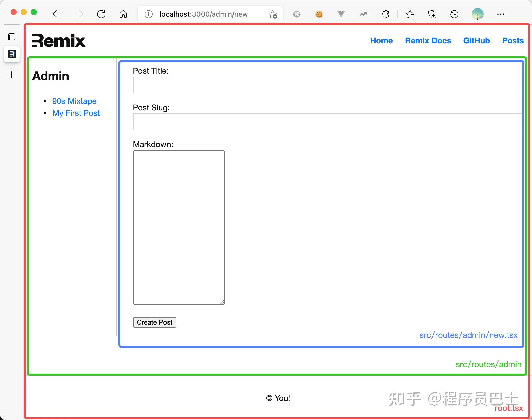Image resolution: width=532 pixels, height=420 pixels.
Task: Reload the current page
Action: tap(101, 14)
